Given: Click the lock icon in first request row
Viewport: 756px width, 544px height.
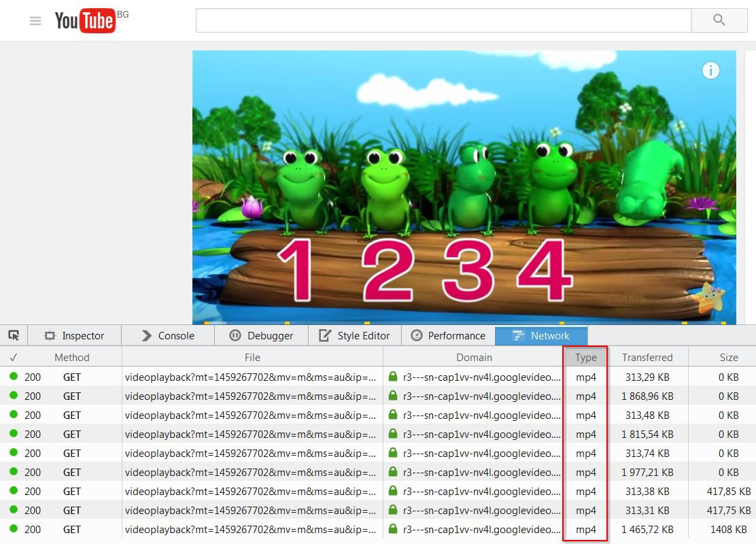Looking at the screenshot, I should (393, 377).
